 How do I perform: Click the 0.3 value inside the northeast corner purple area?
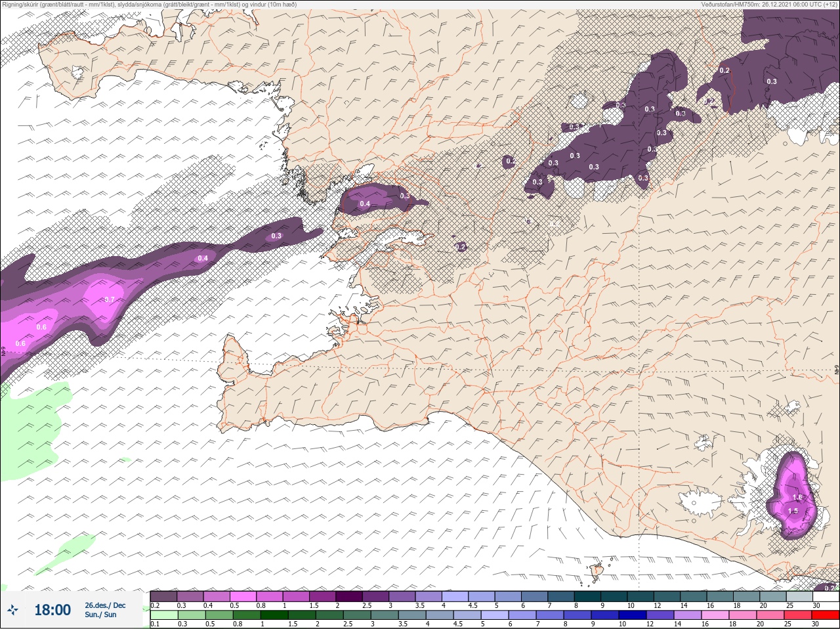tap(772, 81)
